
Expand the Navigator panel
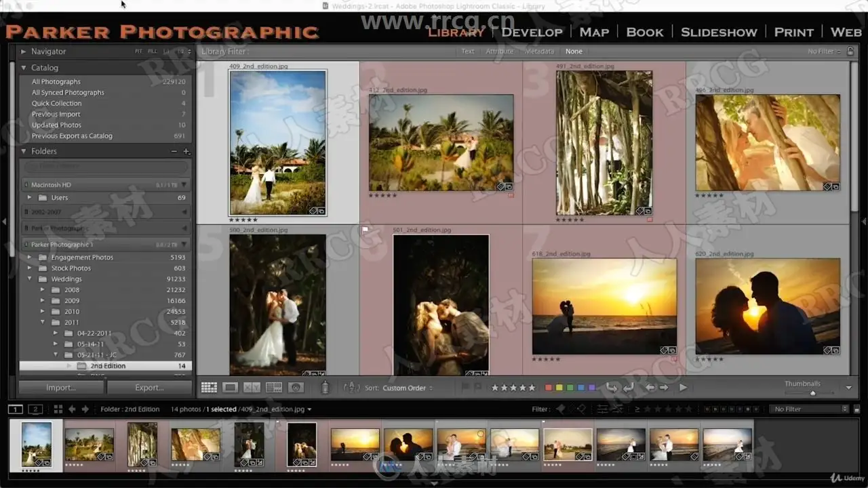(24, 52)
